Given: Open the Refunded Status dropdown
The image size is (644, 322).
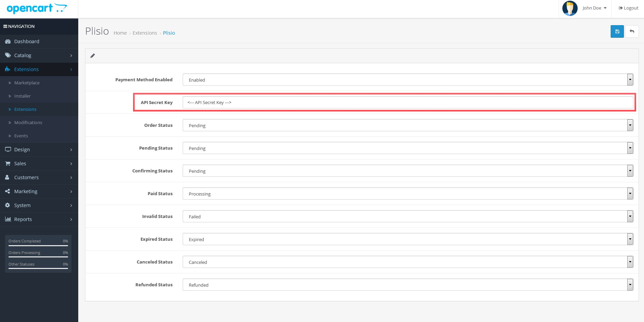Looking at the screenshot, I should coord(408,285).
